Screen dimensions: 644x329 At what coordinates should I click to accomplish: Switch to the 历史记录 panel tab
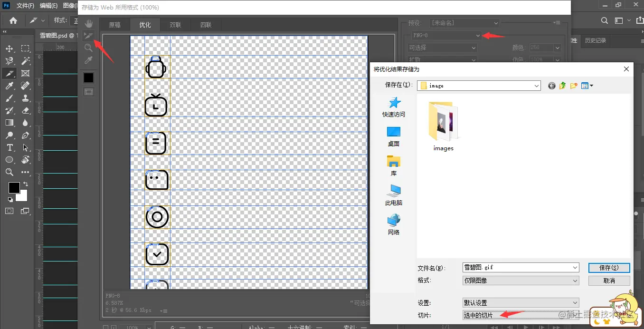[x=596, y=40]
